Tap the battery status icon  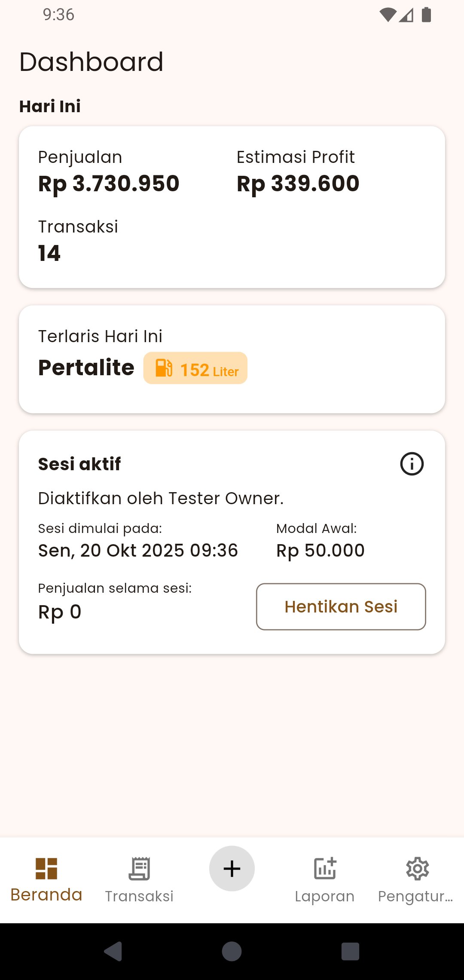tap(426, 15)
